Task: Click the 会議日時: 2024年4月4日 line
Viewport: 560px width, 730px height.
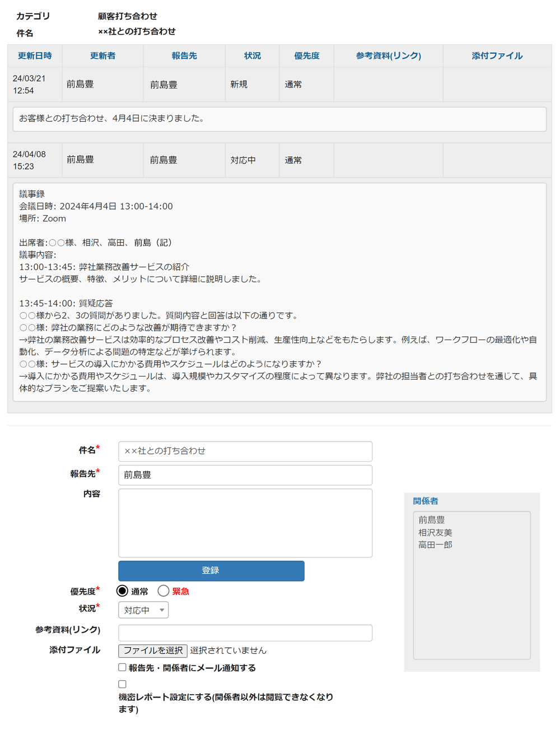Action: pyautogui.click(x=96, y=206)
